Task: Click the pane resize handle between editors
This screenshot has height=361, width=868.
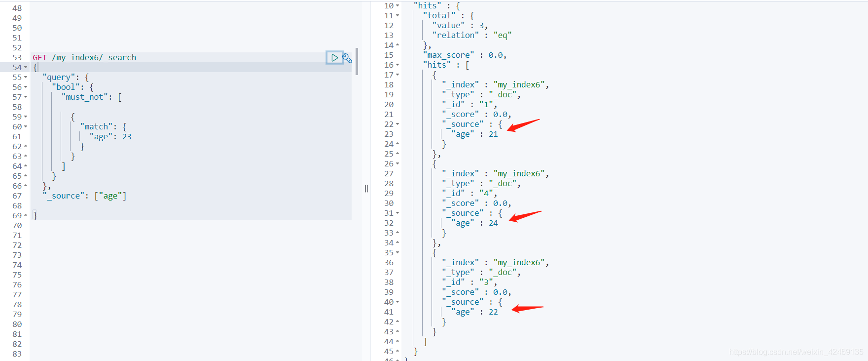Action: click(366, 188)
